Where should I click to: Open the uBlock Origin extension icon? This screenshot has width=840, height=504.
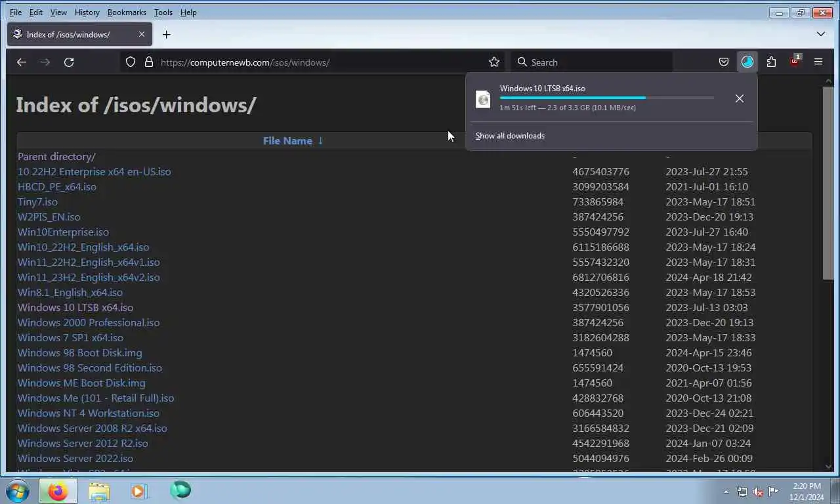pyautogui.click(x=795, y=62)
